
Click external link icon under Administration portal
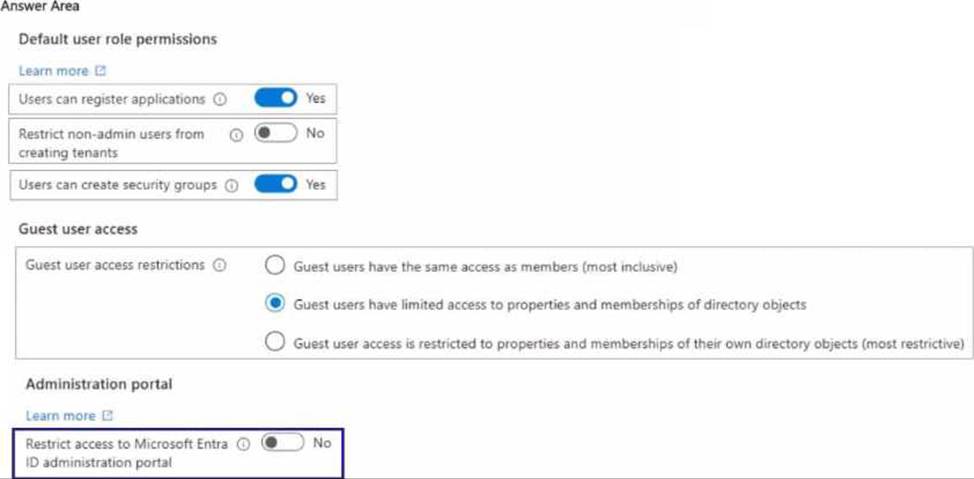click(x=107, y=416)
